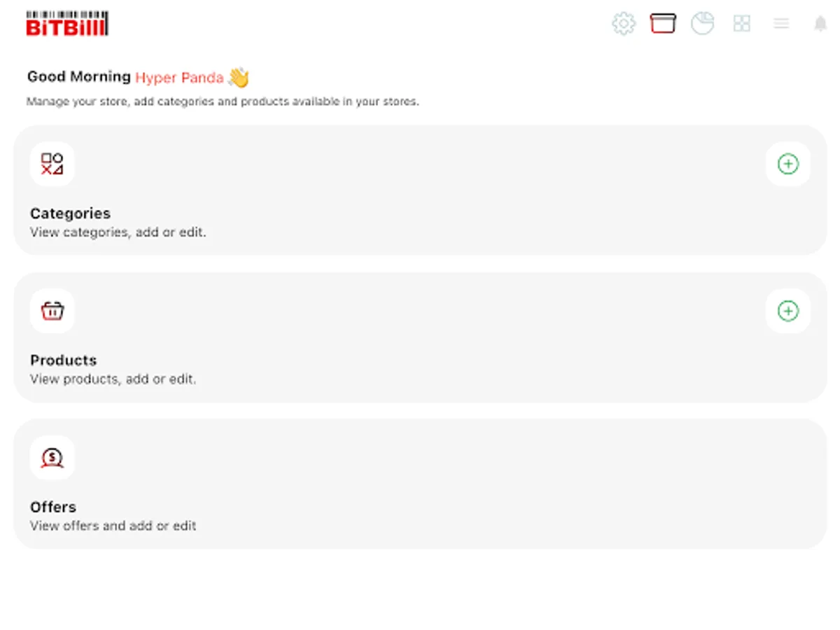840x630 pixels.
Task: Click the Hyper Panda store name
Action: pyautogui.click(x=179, y=78)
